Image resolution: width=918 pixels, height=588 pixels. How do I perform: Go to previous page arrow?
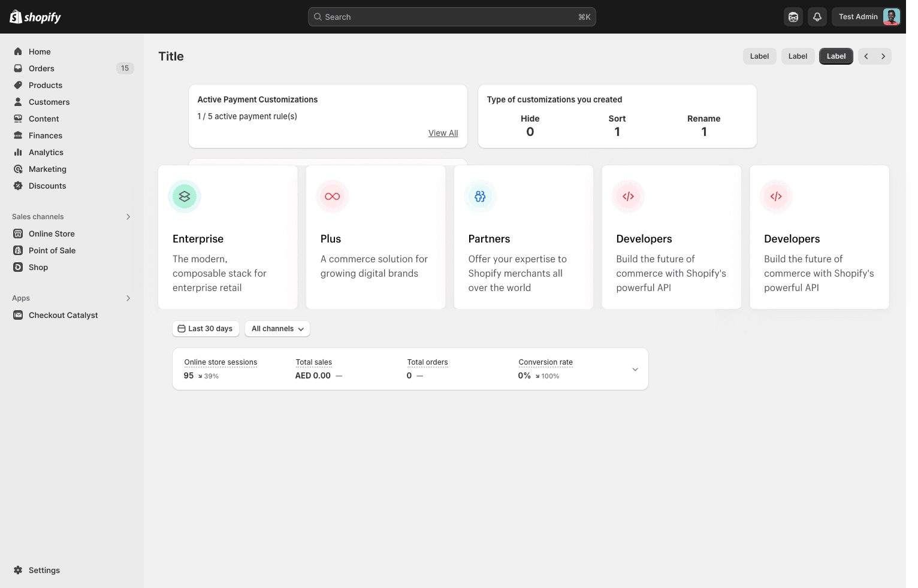coord(866,56)
